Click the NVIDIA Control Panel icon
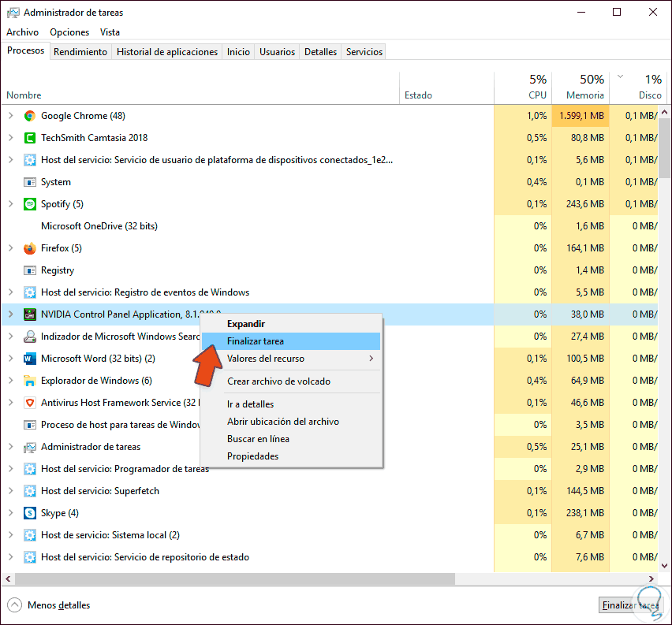This screenshot has height=625, width=672. 29,314
